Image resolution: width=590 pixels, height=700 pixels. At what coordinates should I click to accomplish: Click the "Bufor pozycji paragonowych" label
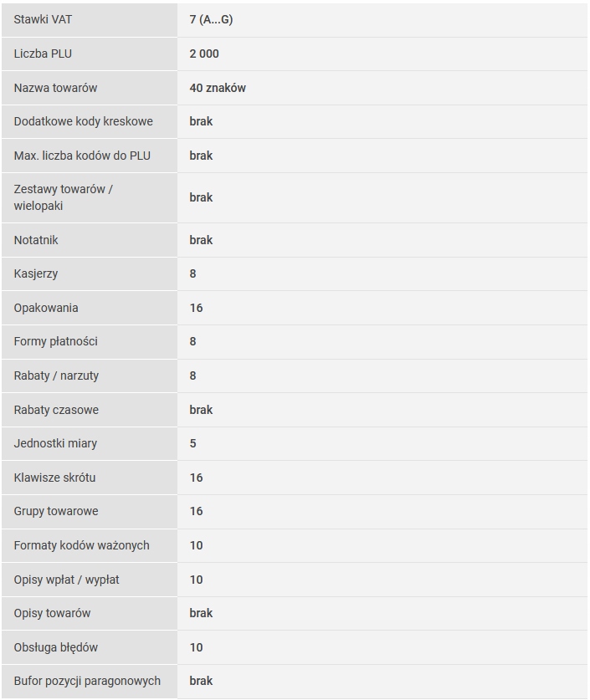[87, 681]
